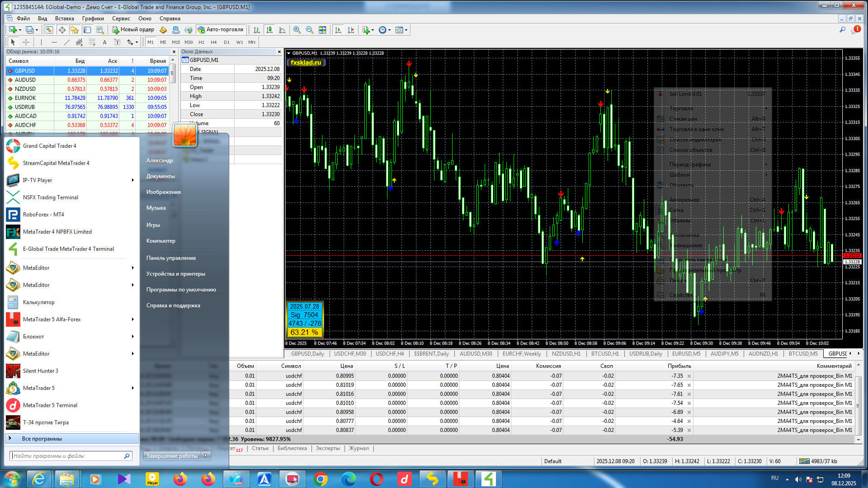The image size is (868, 488).
Task: Toggle the chart shift button
Action: (351, 30)
